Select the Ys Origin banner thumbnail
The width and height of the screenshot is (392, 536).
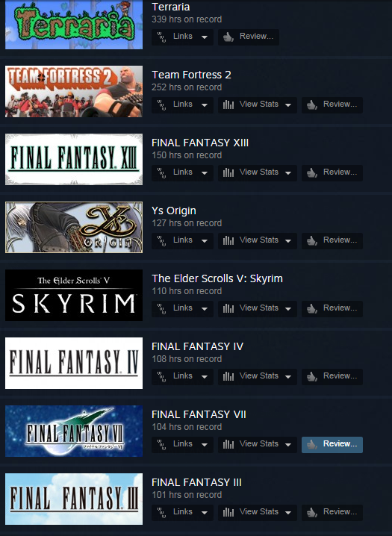(x=74, y=227)
